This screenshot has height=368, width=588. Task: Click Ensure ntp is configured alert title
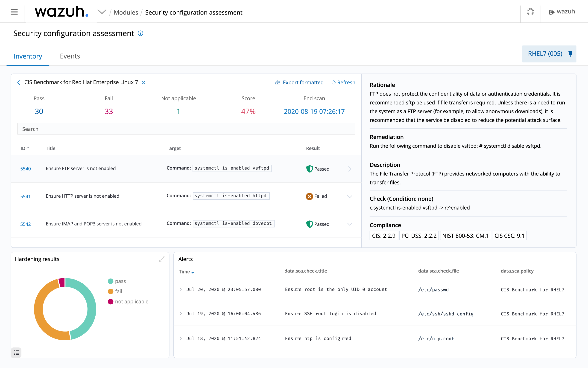(x=318, y=338)
